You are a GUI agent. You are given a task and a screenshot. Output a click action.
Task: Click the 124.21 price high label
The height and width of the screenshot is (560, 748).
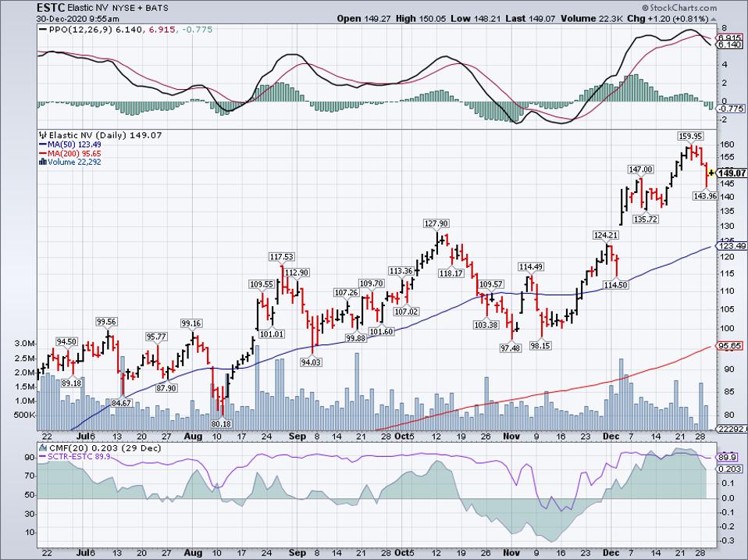coord(605,234)
